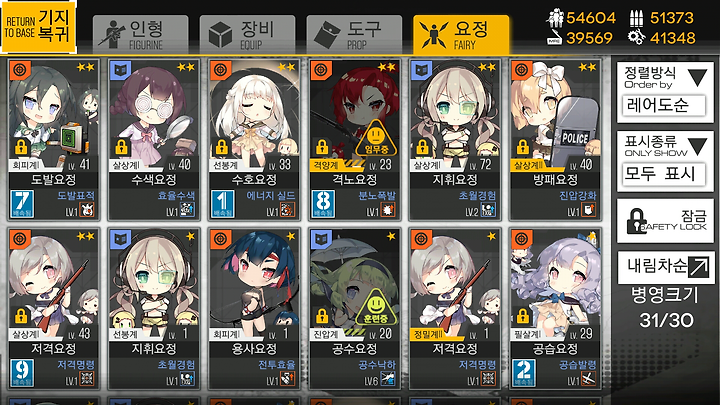Click the yellow 훈련중 smiley triangle icon
The width and height of the screenshot is (720, 405).
pos(375,306)
